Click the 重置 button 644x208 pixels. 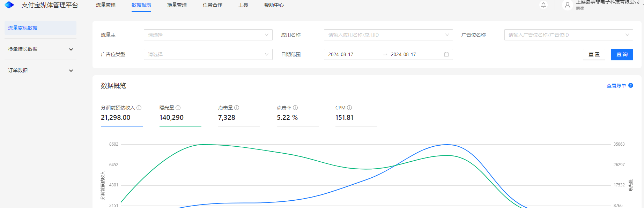(594, 54)
